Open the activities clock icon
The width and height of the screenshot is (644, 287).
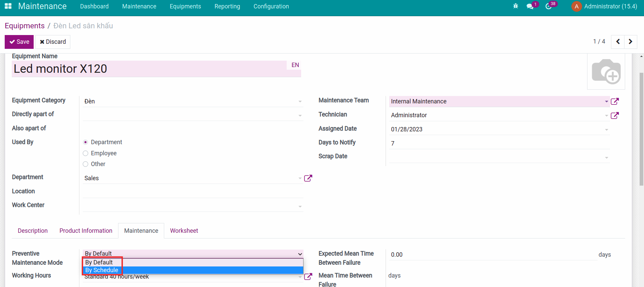548,6
